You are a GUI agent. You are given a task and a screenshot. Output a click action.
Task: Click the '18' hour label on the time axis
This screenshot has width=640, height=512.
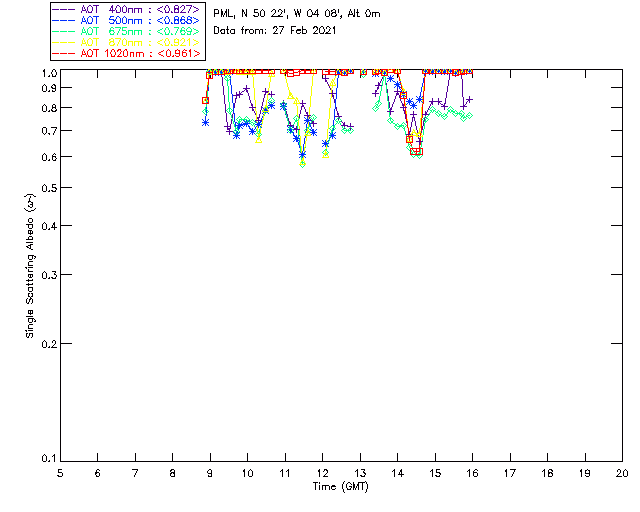click(x=547, y=473)
